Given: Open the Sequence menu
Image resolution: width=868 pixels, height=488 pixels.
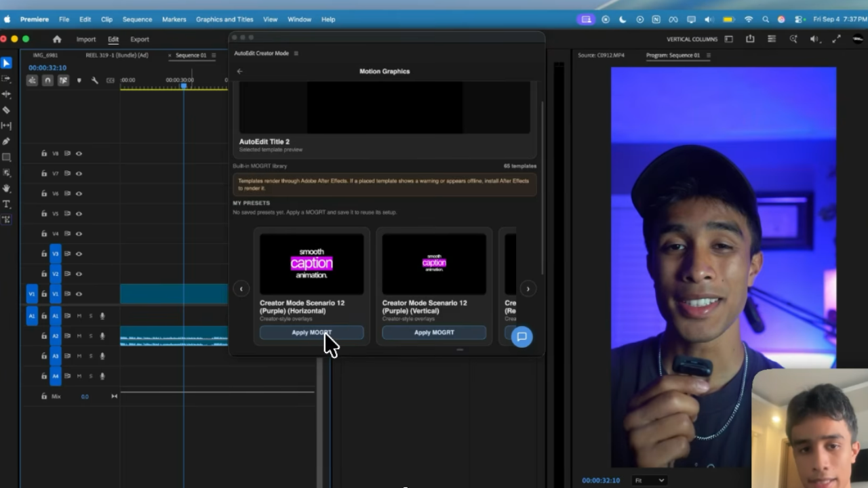Looking at the screenshot, I should [x=137, y=20].
